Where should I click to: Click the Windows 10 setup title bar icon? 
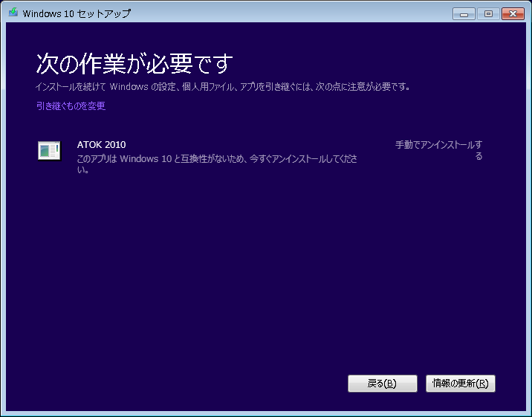(x=13, y=13)
